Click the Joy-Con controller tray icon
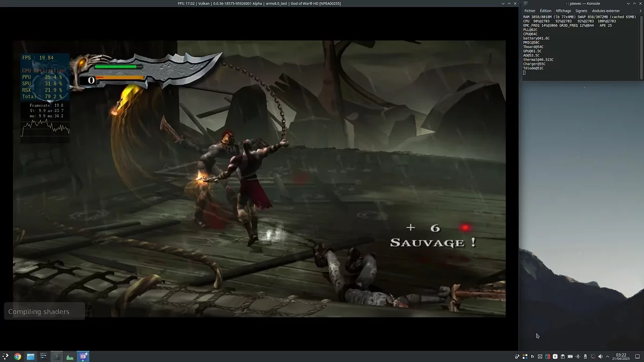Screen dimensions: 644x362 click(547, 357)
